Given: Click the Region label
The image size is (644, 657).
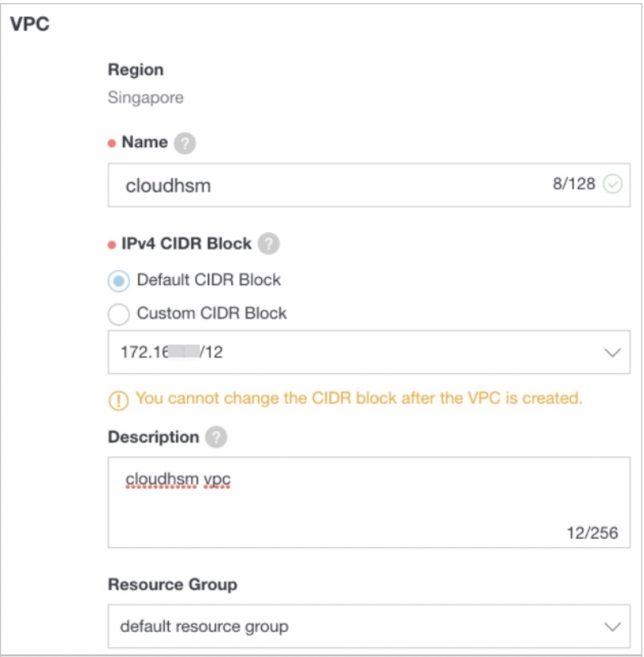Looking at the screenshot, I should coord(136,70).
